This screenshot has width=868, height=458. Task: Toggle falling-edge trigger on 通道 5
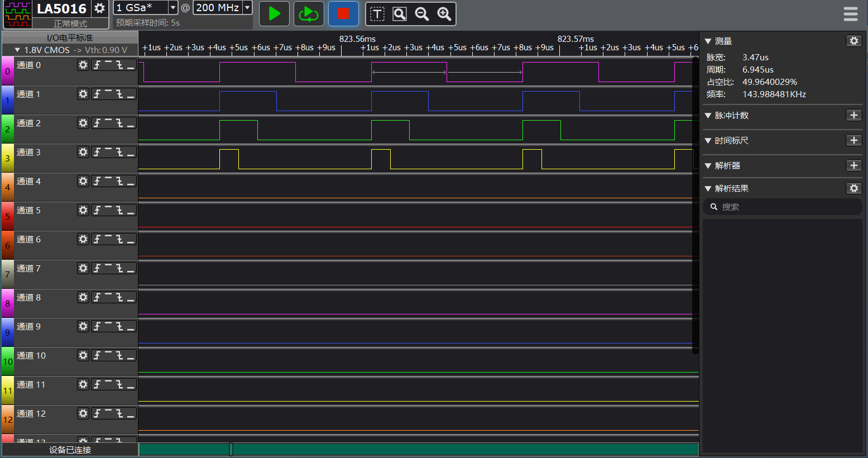(x=119, y=210)
